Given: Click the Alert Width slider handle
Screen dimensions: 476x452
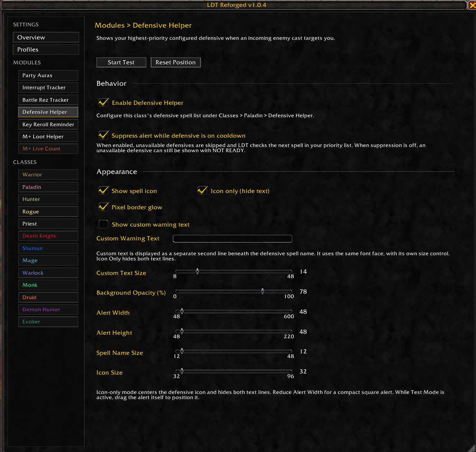Looking at the screenshot, I should (x=182, y=311).
